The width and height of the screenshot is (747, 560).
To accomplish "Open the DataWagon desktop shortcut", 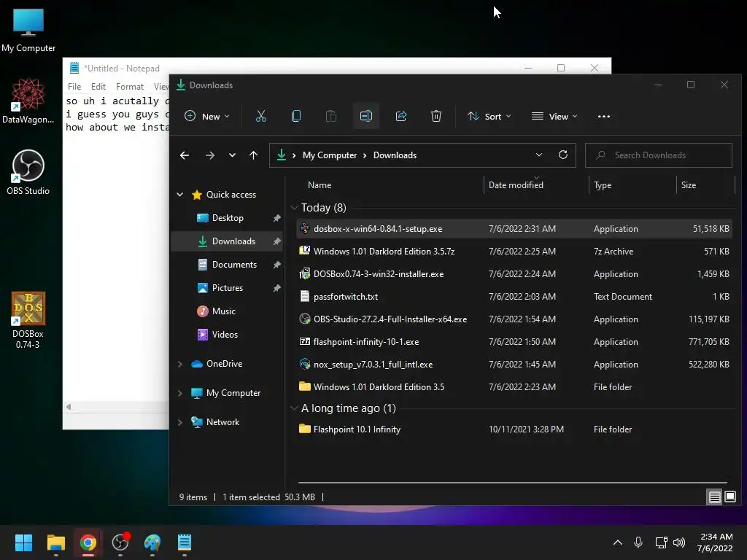I will (x=28, y=101).
